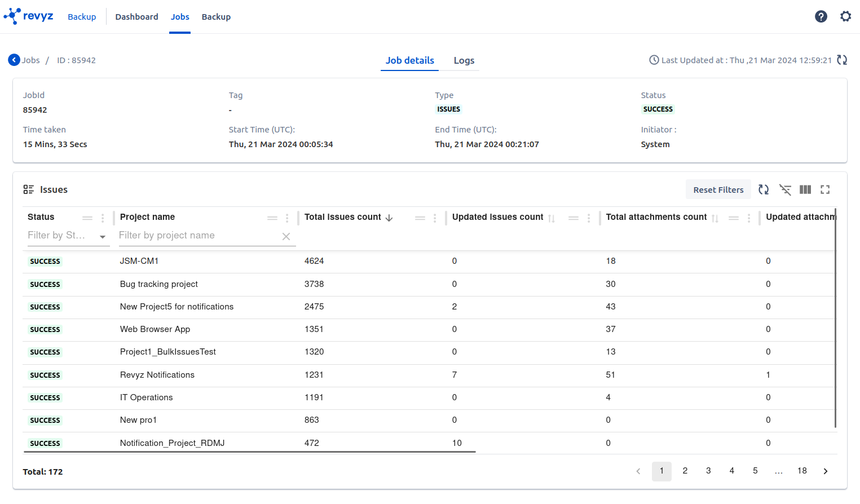Open the settings gear icon
The height and width of the screenshot is (504, 860).
pyautogui.click(x=845, y=16)
